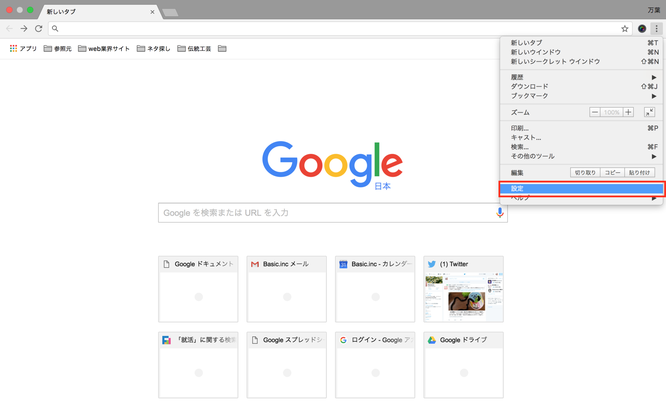The image size is (666, 416).
Task: Reload the page with the refresh icon
Action: click(39, 28)
